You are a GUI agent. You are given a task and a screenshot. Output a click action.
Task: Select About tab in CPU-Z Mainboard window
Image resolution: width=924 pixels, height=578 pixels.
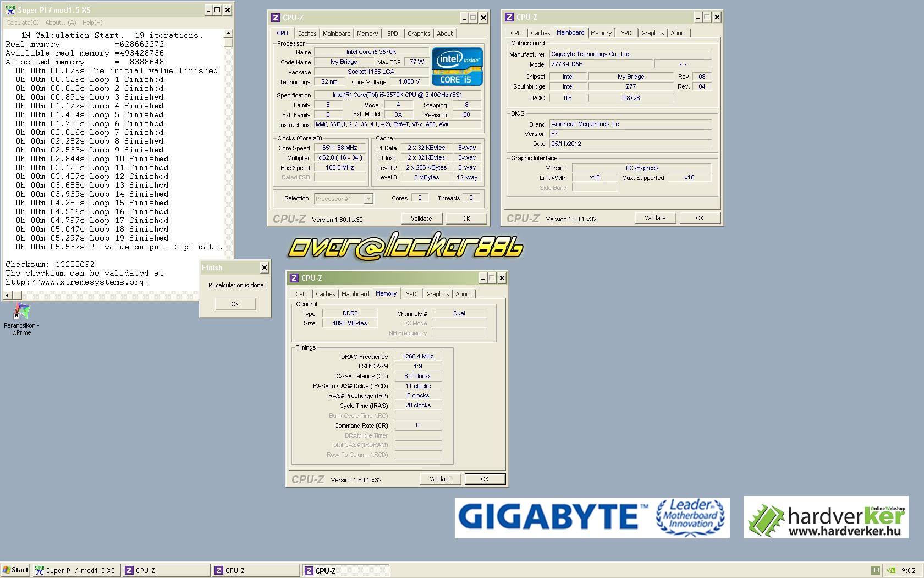coord(679,33)
